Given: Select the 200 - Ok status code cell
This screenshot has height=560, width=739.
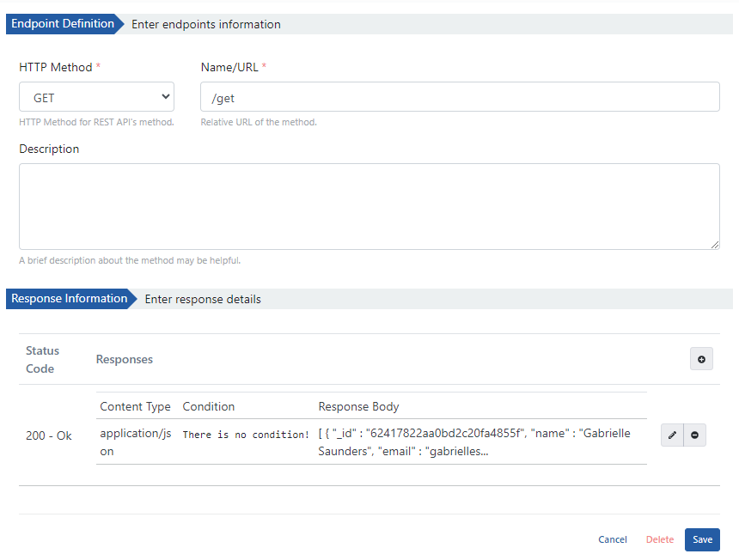Looking at the screenshot, I should tap(49, 435).
